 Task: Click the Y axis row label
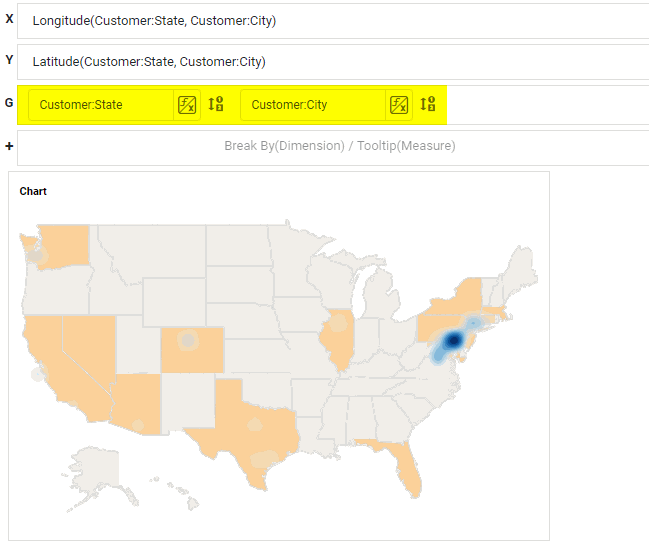click(9, 60)
